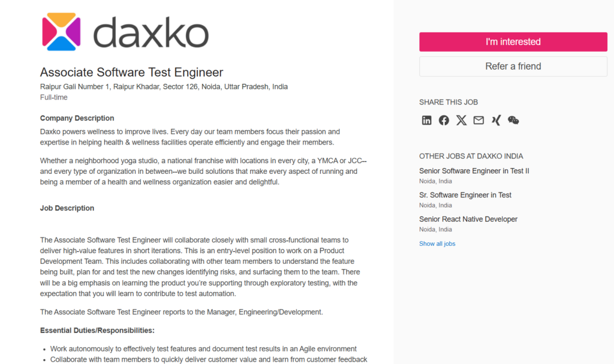The width and height of the screenshot is (614, 364).
Task: Click the Essential Duties/Responsibilities heading
Action: 97,330
